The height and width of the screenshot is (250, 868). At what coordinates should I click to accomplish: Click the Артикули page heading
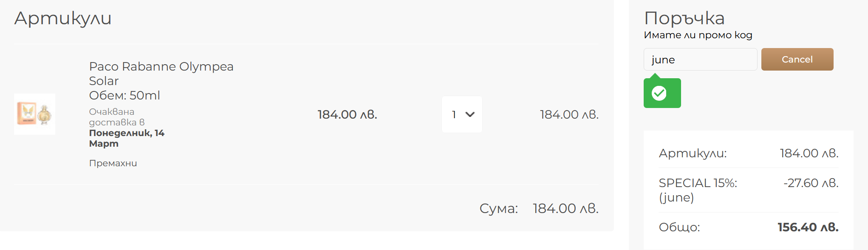(x=63, y=18)
